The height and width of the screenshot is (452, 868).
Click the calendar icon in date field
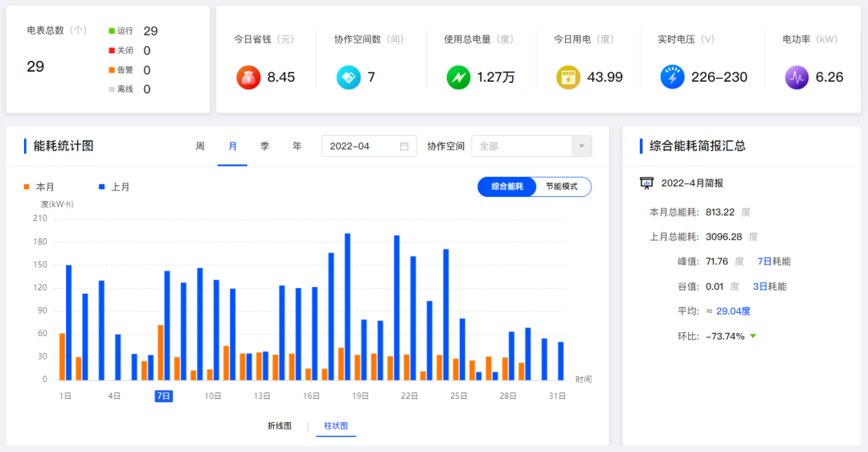[404, 146]
